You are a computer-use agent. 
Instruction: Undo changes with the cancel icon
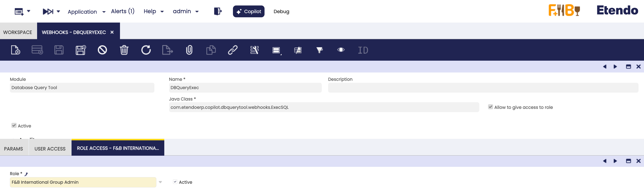[102, 50]
